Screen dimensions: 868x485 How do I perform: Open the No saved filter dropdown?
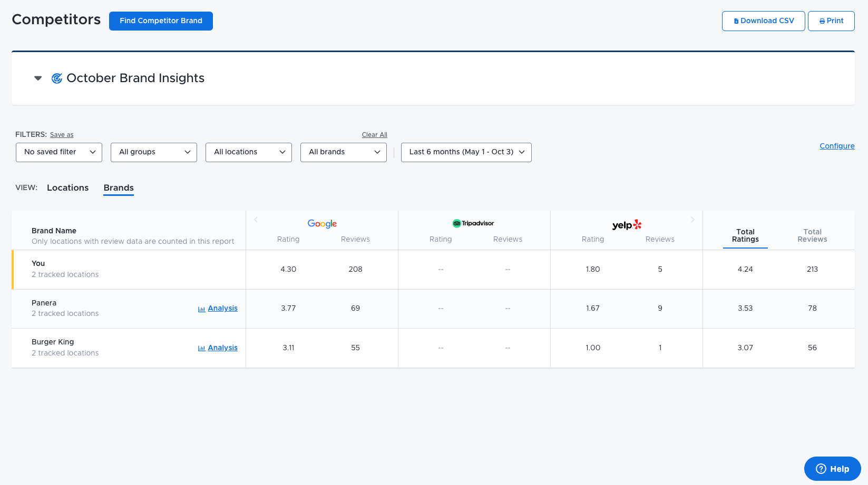pos(59,152)
